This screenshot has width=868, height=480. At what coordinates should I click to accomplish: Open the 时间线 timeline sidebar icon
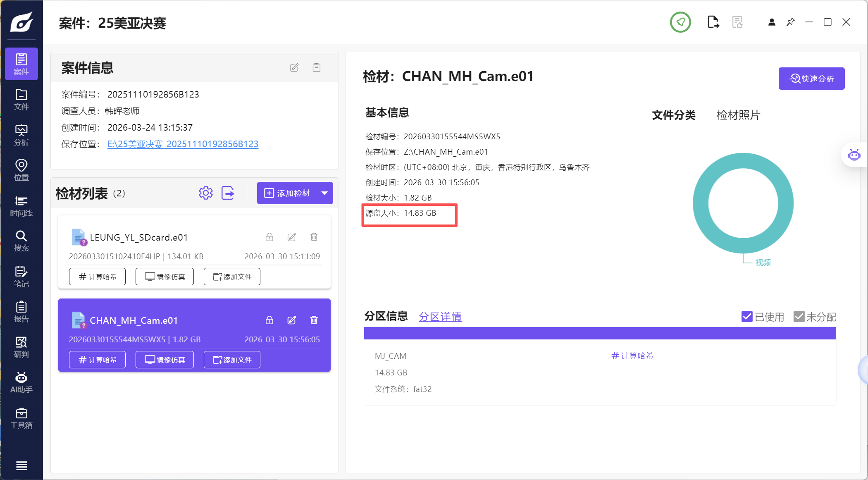click(x=21, y=206)
